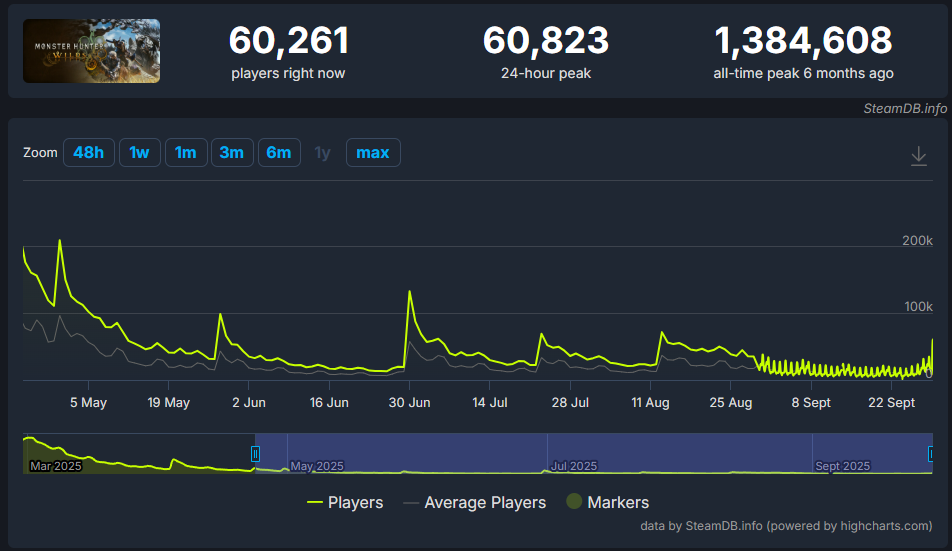952x551 pixels.
Task: Click the disabled 1y zoom option
Action: tap(322, 152)
